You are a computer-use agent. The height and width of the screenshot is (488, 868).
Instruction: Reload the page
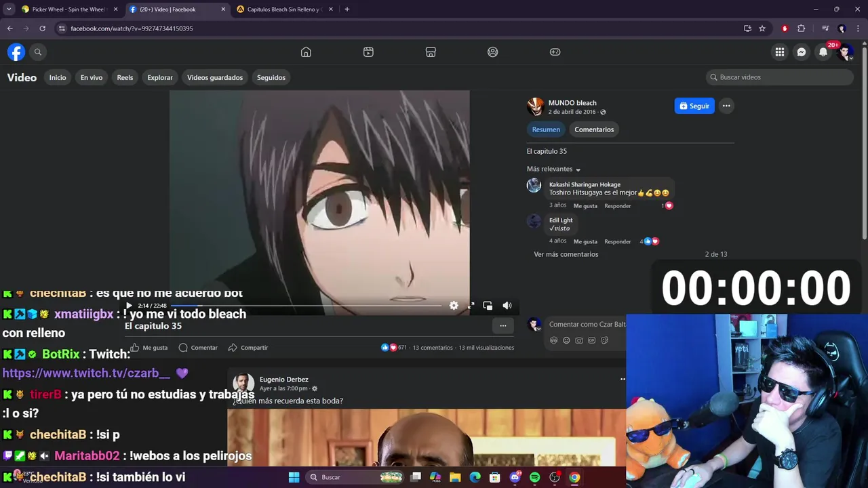(42, 28)
